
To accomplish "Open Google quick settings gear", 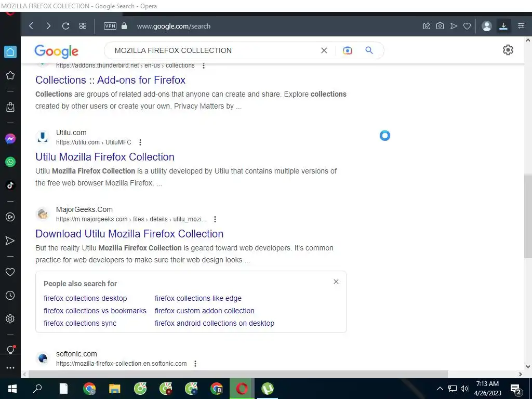I will coord(508,50).
